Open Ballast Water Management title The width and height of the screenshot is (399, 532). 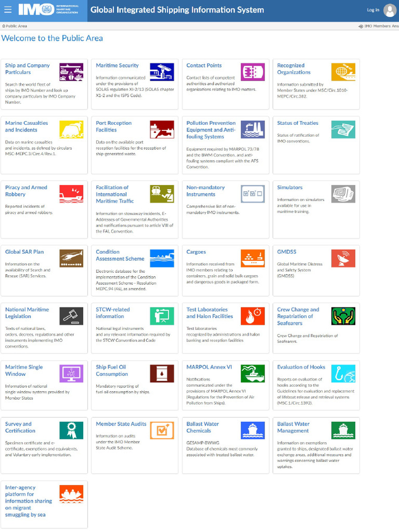[293, 428]
